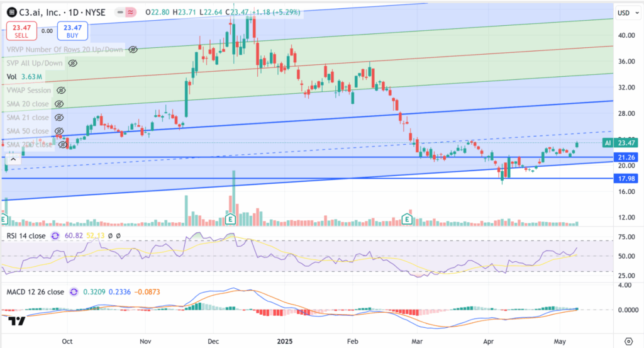Click the MACD value 0.3209
The height and width of the screenshot is (348, 644).
click(x=94, y=292)
